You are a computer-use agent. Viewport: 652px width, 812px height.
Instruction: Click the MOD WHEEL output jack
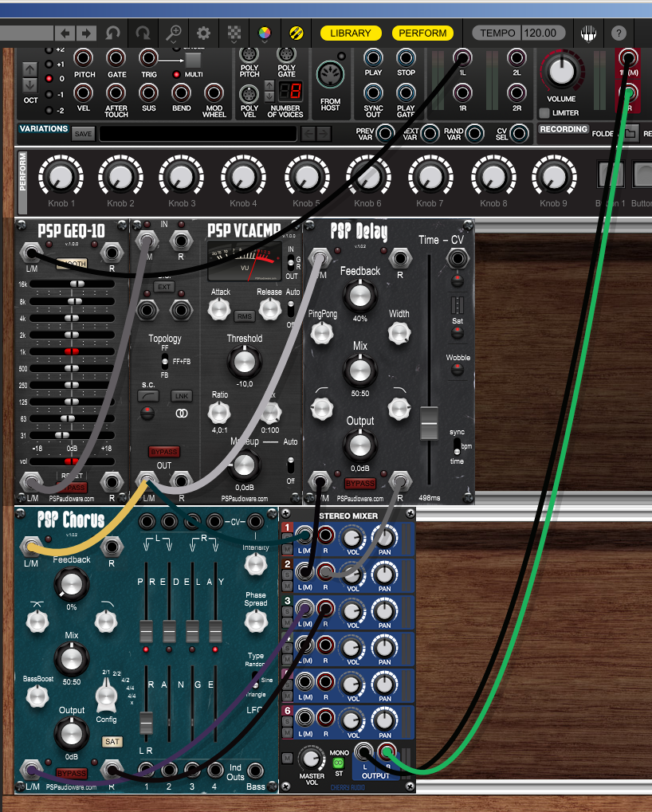[x=214, y=92]
